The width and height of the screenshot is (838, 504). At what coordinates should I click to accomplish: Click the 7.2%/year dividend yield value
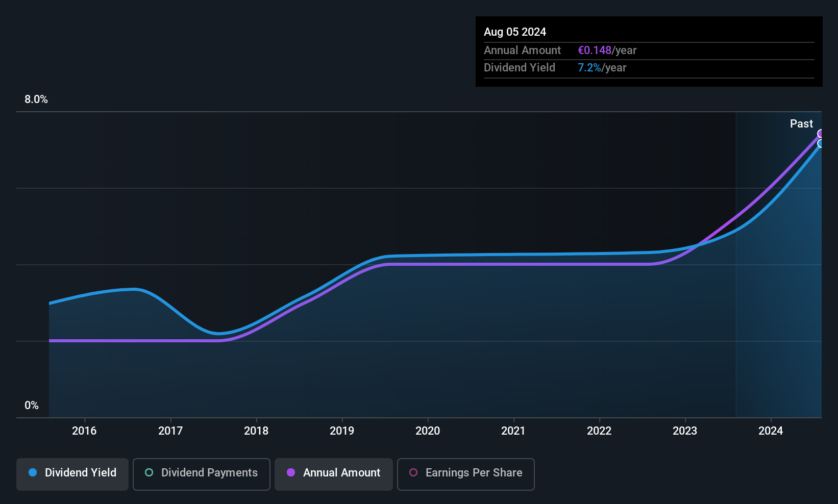[x=602, y=68]
